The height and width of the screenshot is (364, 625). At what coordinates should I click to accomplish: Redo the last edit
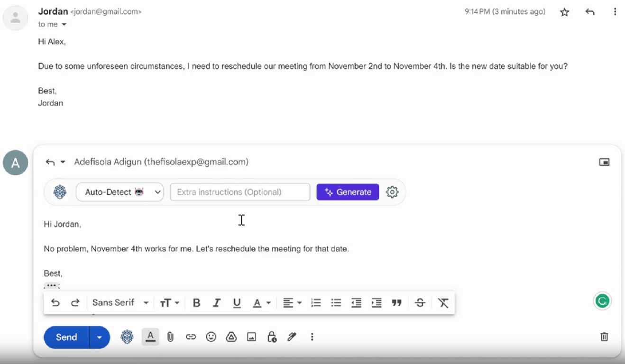(75, 303)
